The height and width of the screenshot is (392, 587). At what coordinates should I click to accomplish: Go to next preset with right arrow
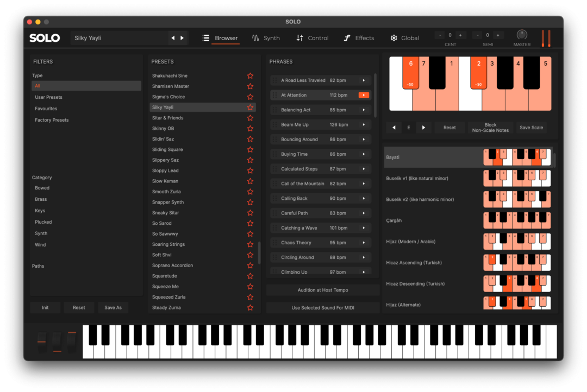tap(182, 38)
